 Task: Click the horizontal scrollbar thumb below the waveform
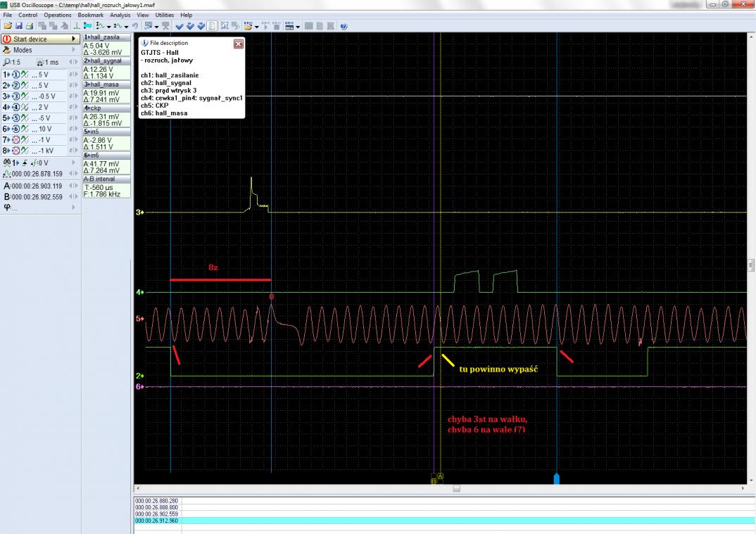click(x=456, y=488)
